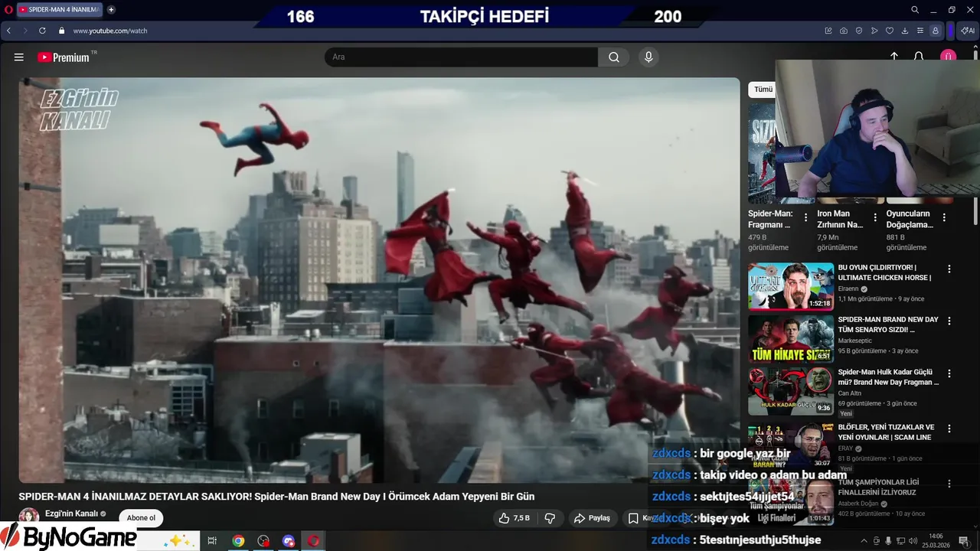This screenshot has height=551, width=980.
Task: Go back with the browser back arrow
Action: [8, 31]
